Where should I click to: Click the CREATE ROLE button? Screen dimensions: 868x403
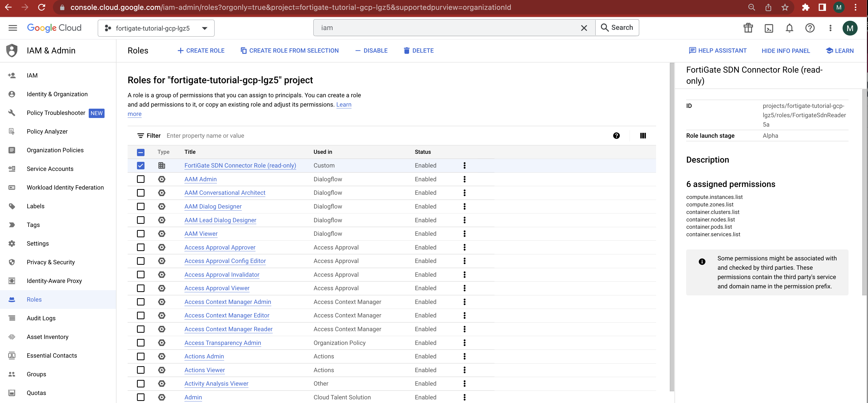pyautogui.click(x=201, y=51)
